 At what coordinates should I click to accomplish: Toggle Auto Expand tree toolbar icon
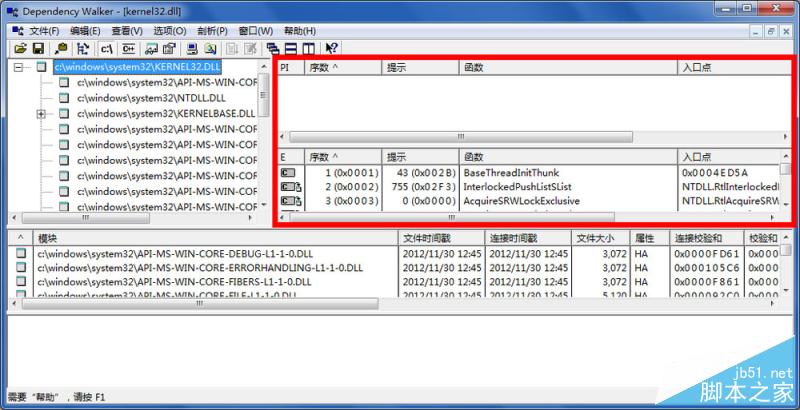pyautogui.click(x=83, y=48)
